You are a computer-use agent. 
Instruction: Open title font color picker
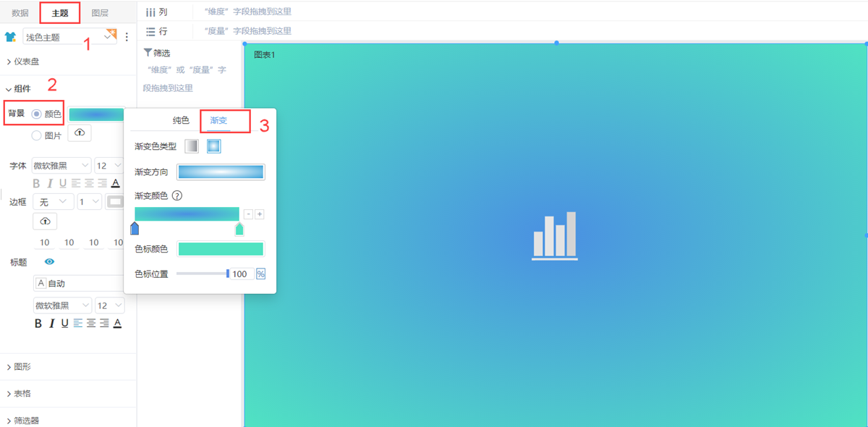tap(117, 323)
